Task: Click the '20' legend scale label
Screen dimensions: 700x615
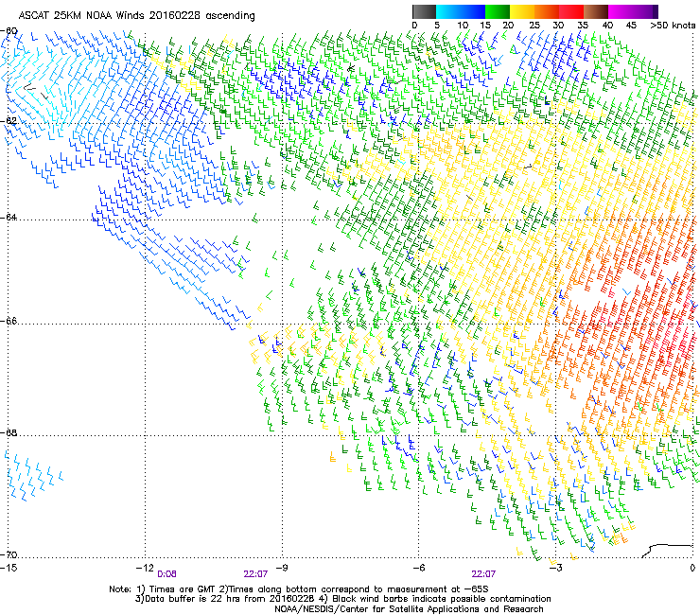Action: tap(509, 26)
